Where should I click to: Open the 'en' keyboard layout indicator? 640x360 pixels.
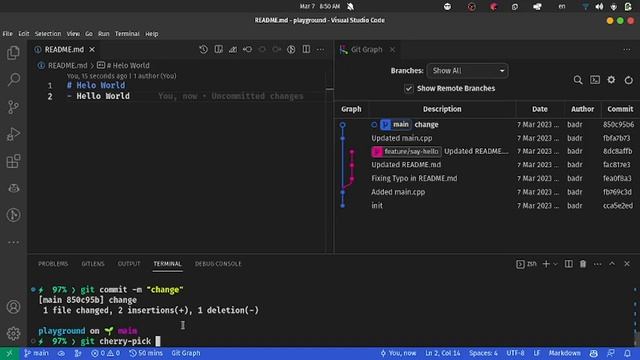562,7
